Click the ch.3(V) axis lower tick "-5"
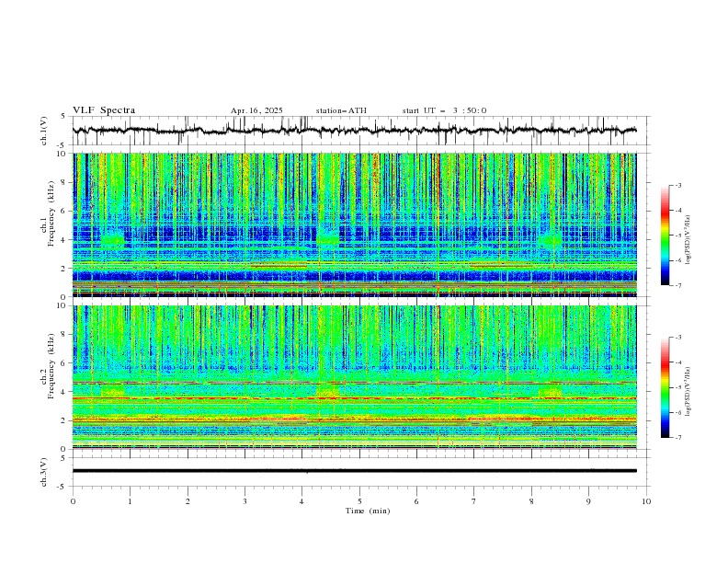The width and height of the screenshot is (728, 563). coord(63,487)
